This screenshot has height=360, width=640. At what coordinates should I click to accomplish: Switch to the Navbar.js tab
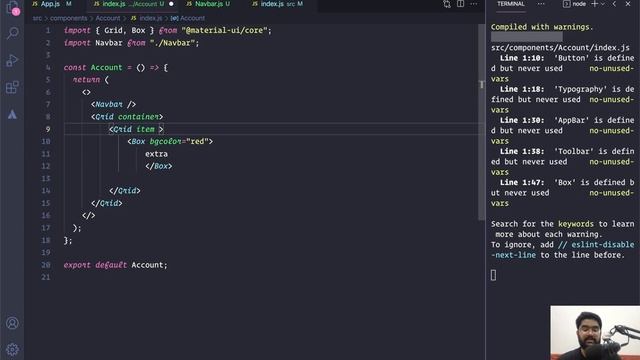click(208, 4)
